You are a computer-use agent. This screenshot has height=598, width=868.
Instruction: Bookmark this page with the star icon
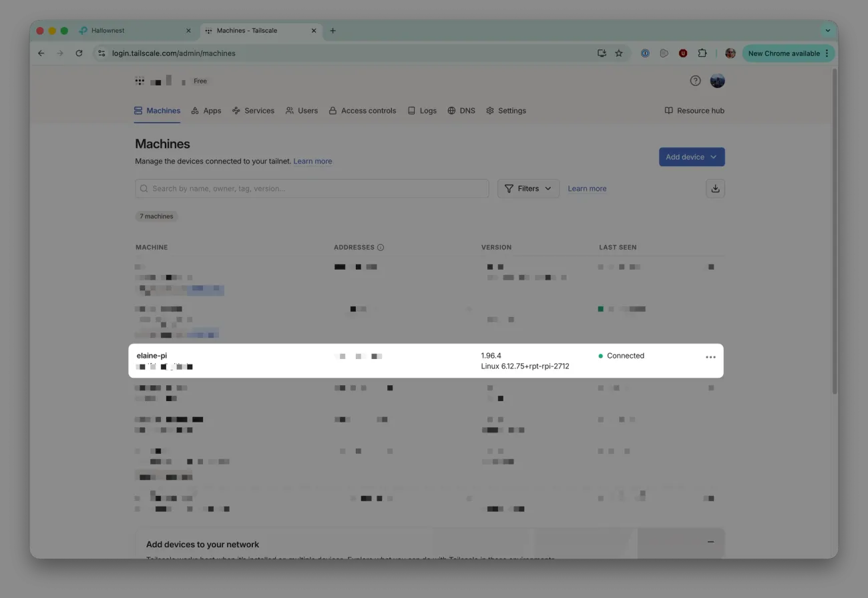(619, 53)
